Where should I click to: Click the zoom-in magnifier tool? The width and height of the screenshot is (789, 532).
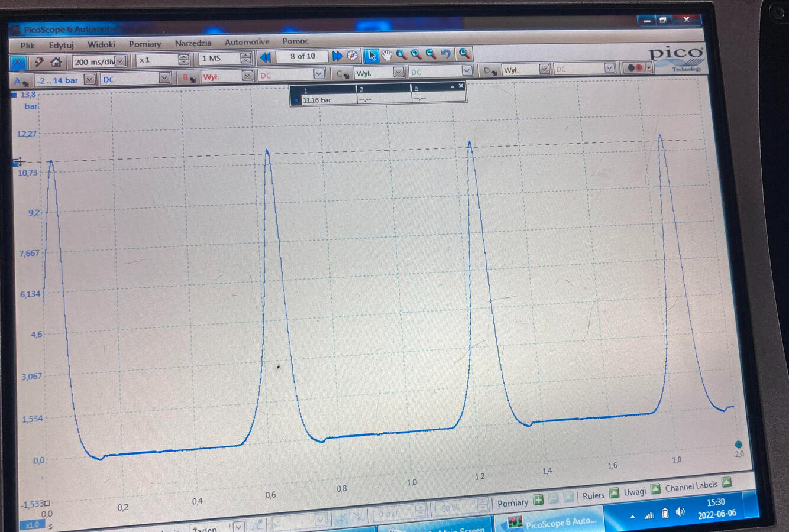416,54
